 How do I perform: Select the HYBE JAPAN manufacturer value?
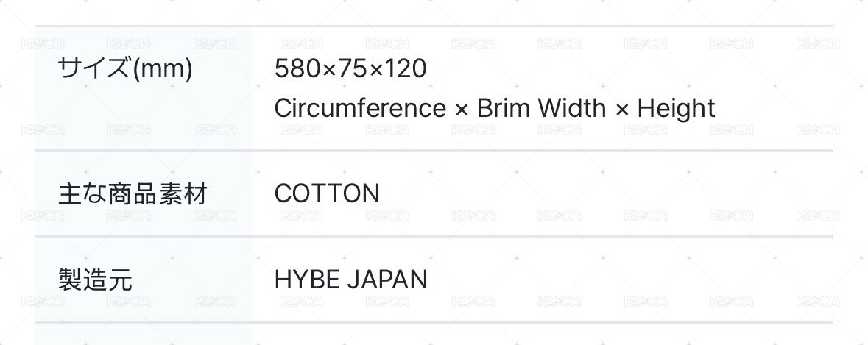click(x=350, y=280)
